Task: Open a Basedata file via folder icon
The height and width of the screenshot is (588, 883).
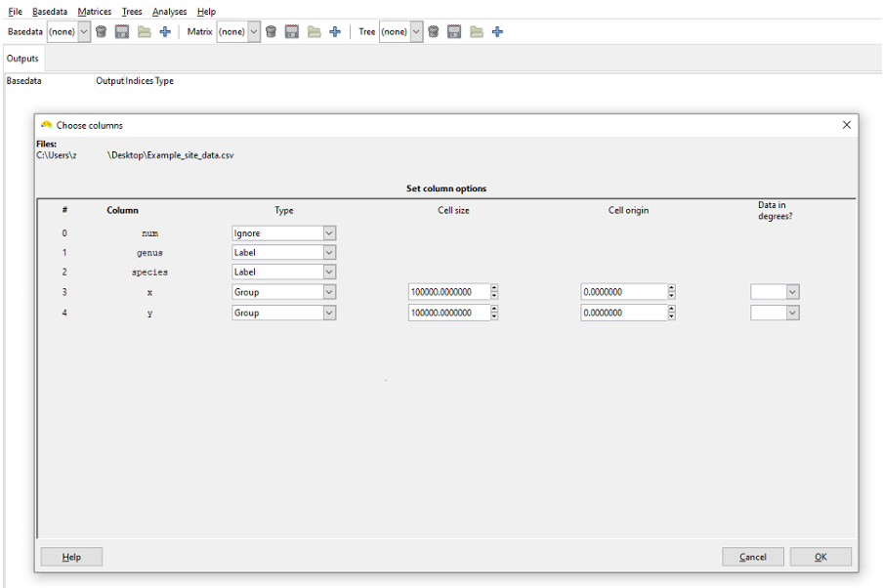Action: 144,32
